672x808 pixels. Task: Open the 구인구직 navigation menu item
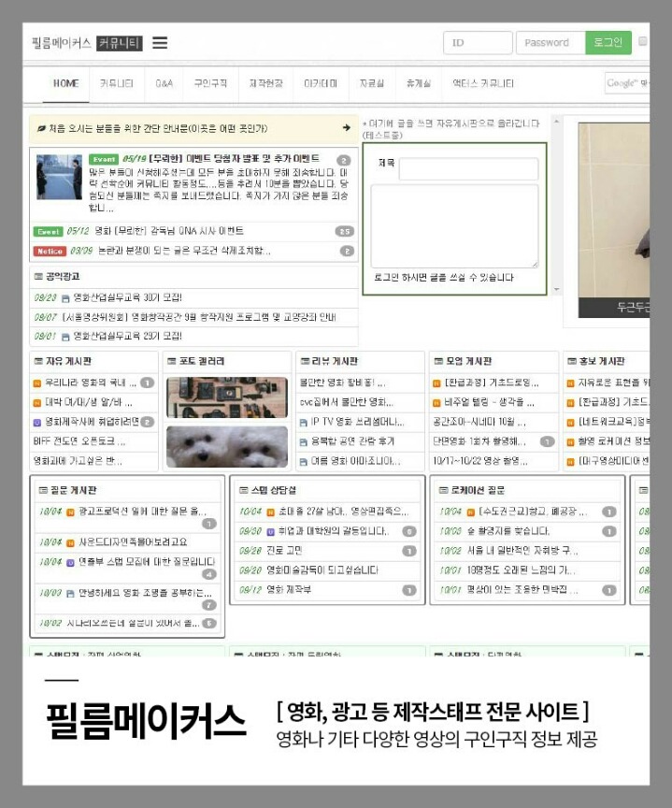click(x=210, y=83)
